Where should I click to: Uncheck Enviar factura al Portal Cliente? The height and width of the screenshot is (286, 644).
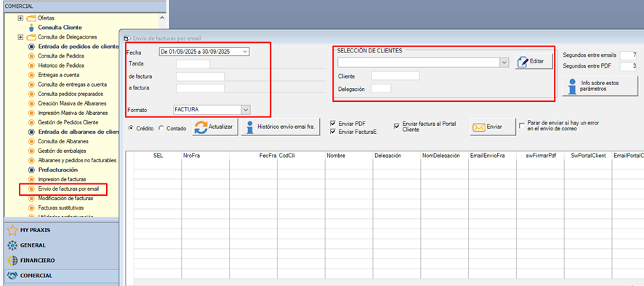[x=396, y=126]
